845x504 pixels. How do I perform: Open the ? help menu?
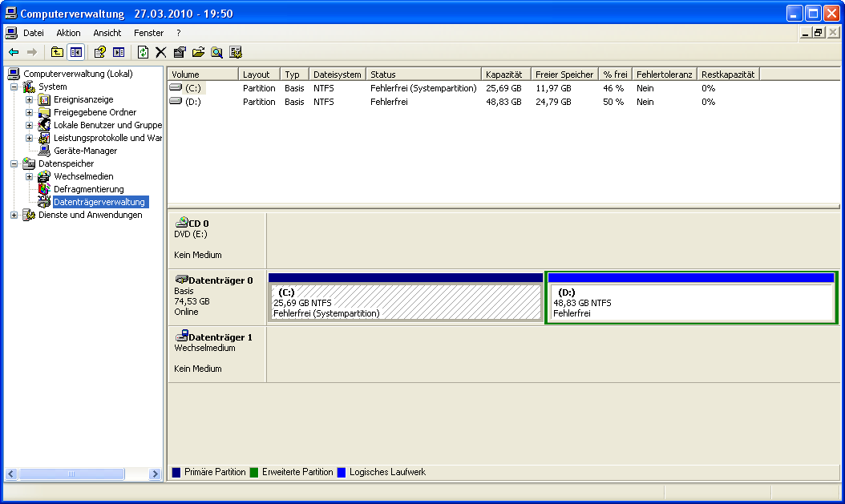[x=178, y=33]
